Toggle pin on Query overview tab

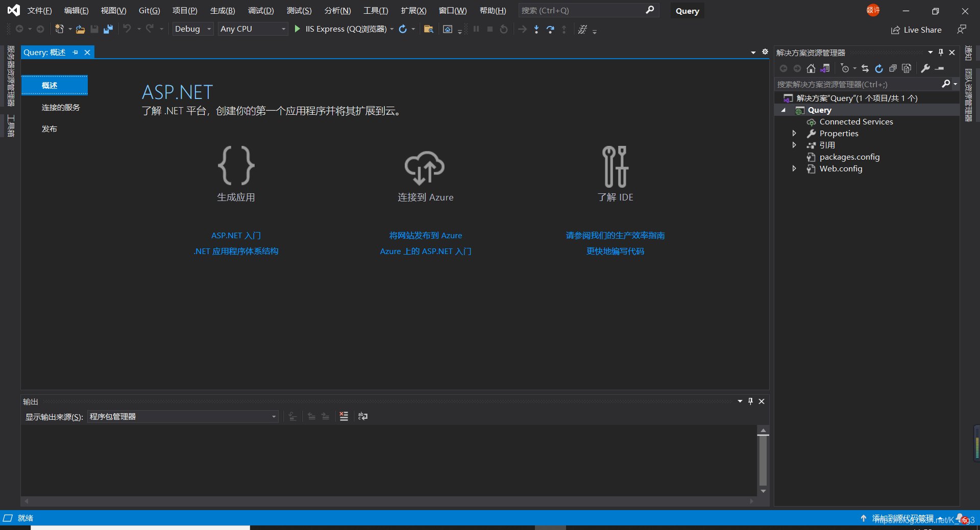pyautogui.click(x=76, y=53)
